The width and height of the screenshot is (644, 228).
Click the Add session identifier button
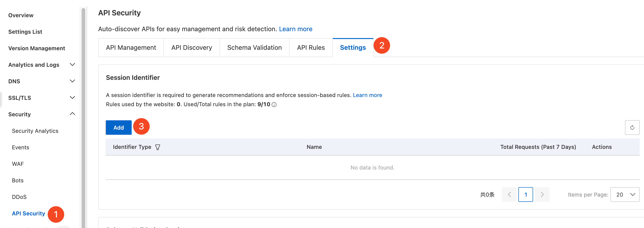118,128
